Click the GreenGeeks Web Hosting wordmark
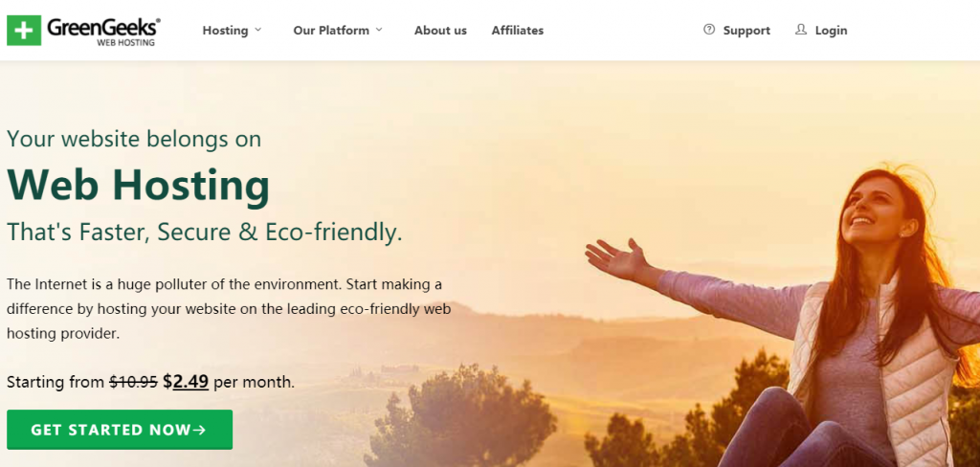Screen dimensions: 980x467 [103, 32]
